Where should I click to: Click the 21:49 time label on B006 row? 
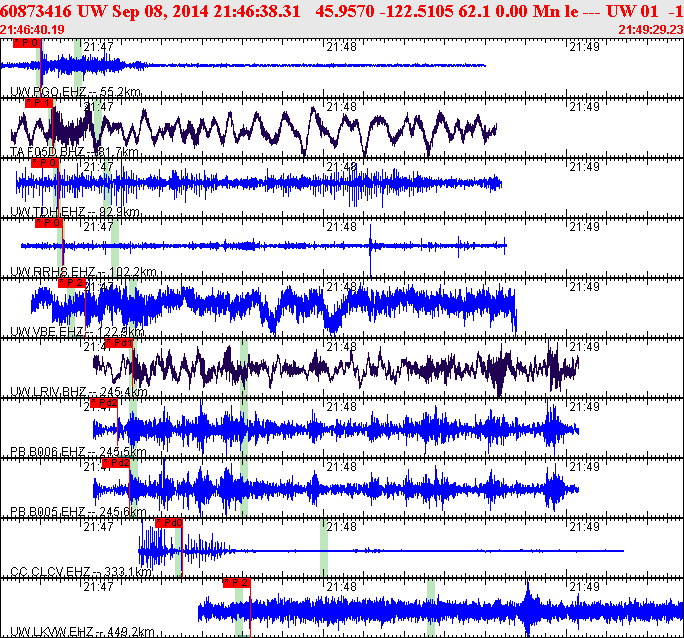pos(585,406)
